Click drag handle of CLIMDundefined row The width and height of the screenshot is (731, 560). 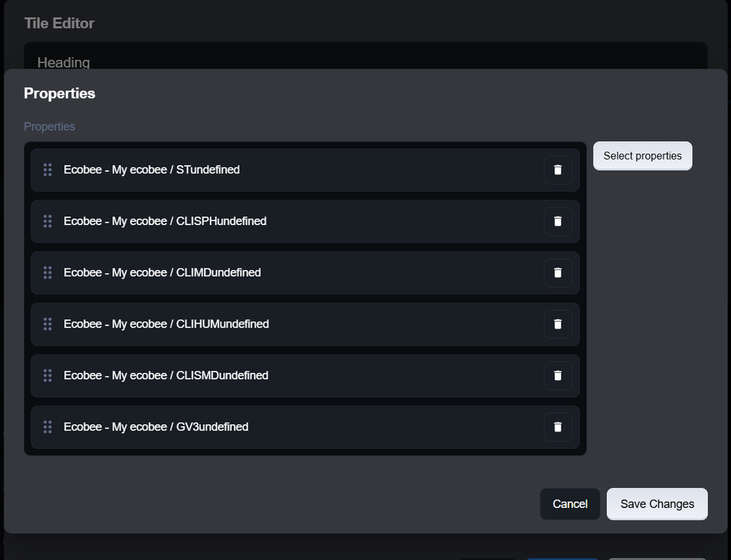[48, 273]
